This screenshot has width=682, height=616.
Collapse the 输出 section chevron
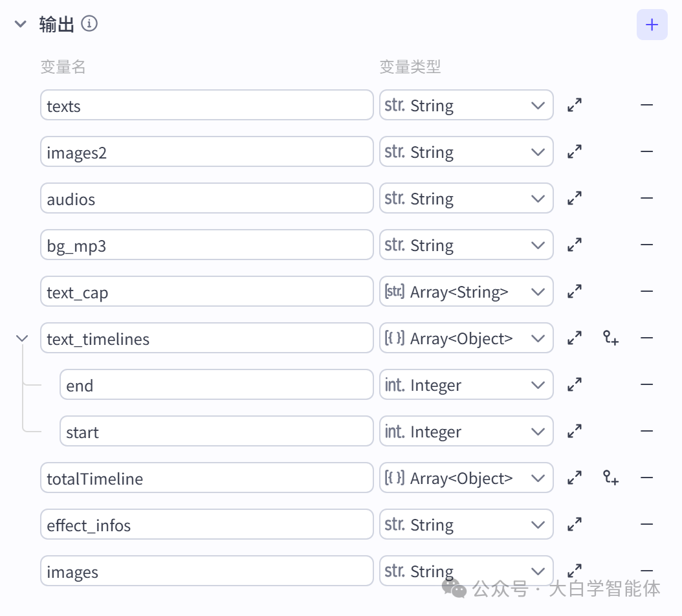pyautogui.click(x=20, y=23)
